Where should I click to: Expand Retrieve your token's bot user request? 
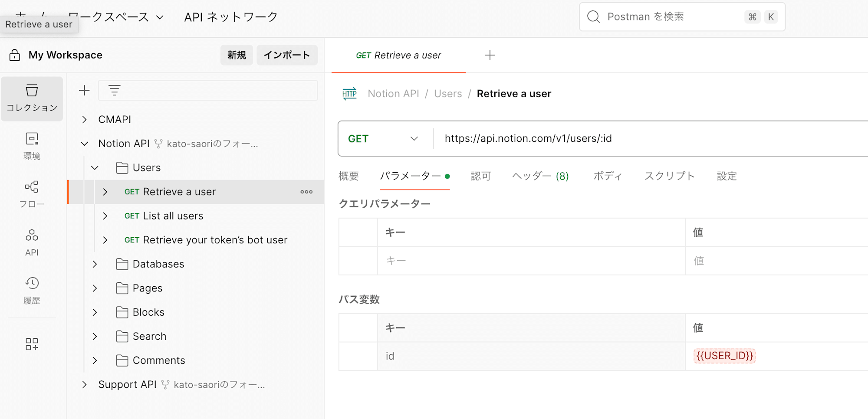105,240
